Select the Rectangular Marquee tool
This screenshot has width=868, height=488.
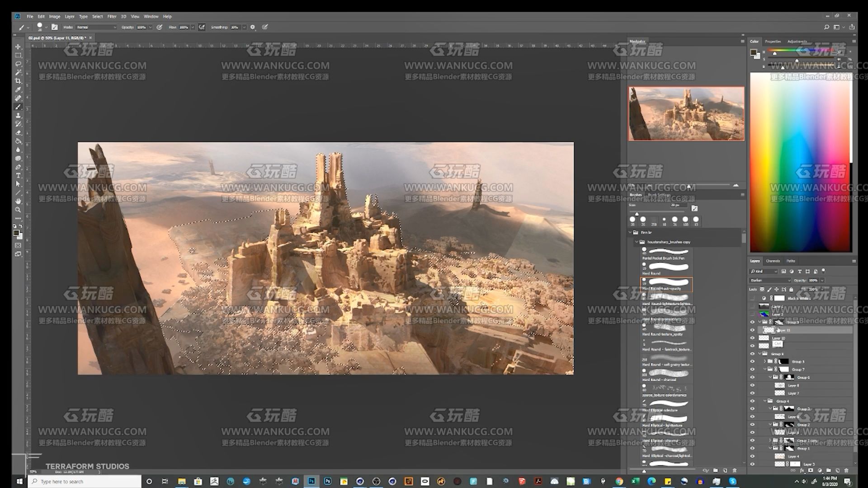[18, 55]
